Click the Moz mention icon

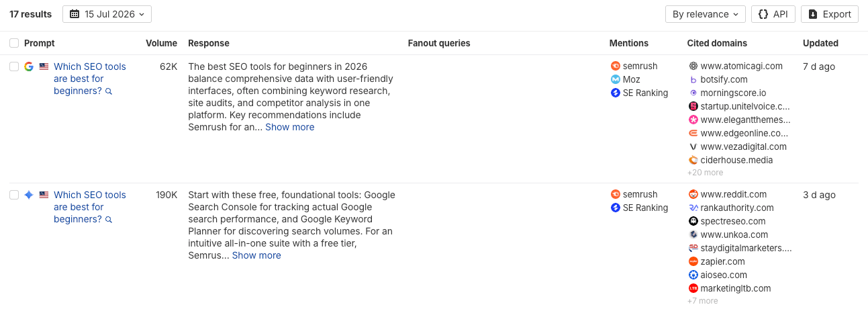615,80
